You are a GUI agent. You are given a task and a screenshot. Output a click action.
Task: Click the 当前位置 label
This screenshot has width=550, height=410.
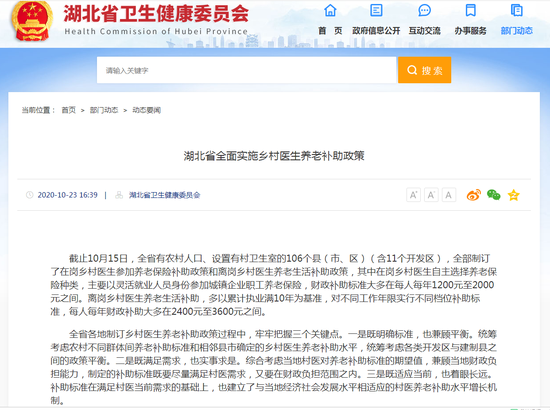pos(39,110)
